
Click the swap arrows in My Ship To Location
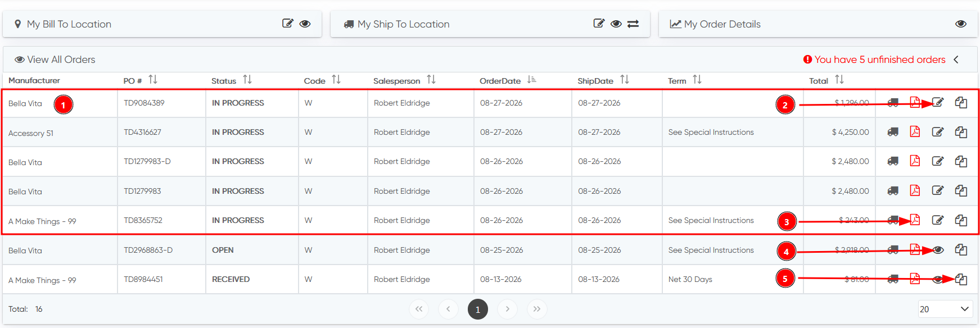tap(633, 24)
